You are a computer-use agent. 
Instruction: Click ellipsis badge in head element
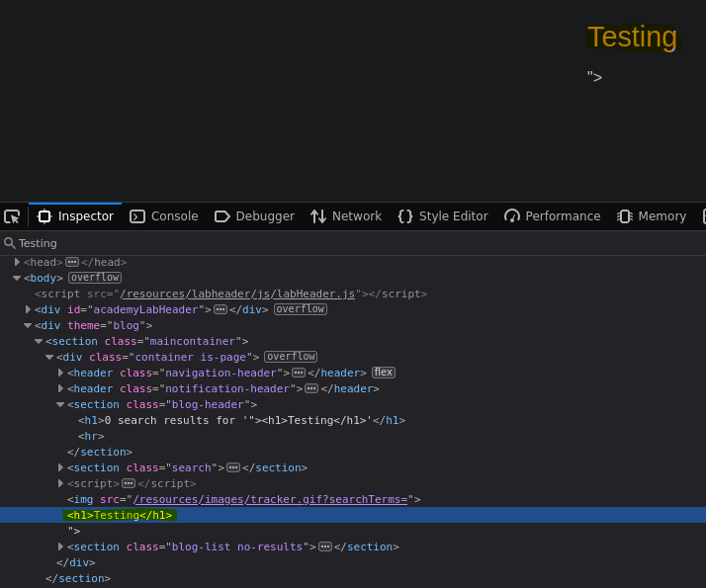(72, 262)
